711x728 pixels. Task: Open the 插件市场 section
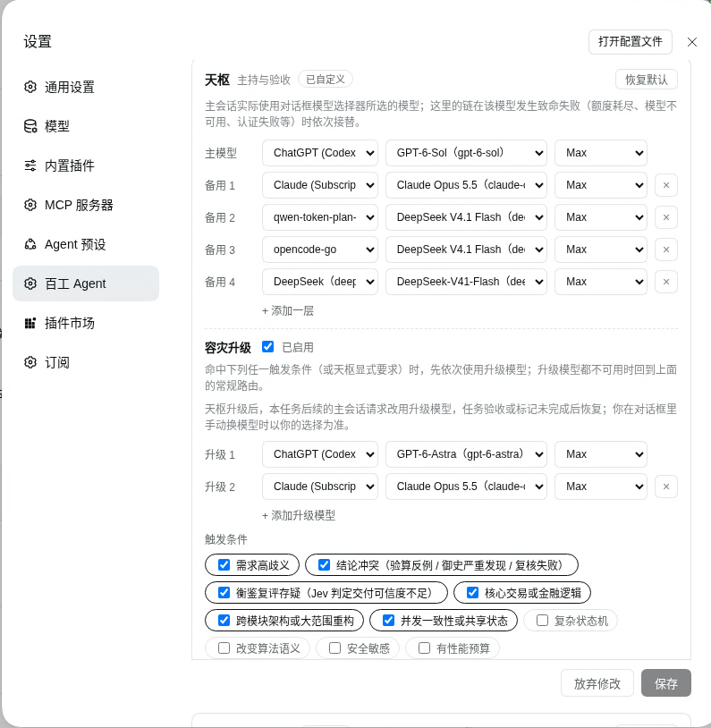(x=86, y=323)
